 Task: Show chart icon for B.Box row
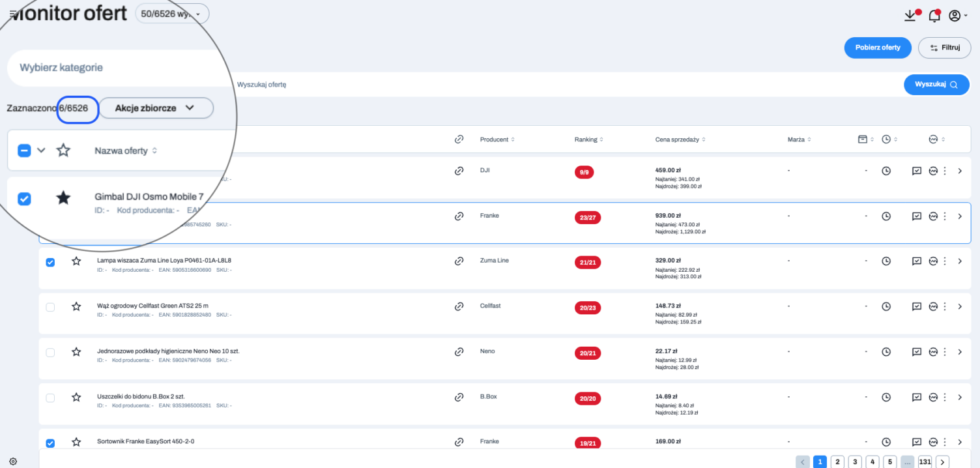point(933,397)
